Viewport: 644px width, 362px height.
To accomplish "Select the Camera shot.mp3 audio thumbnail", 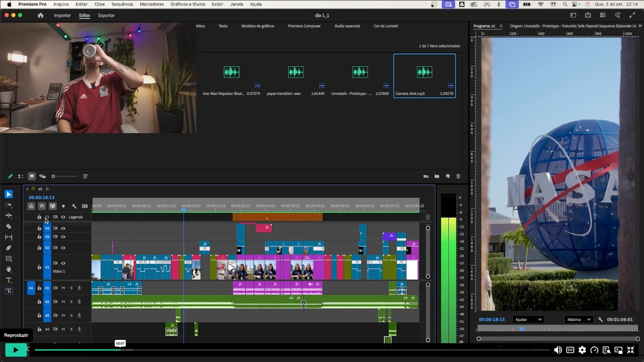I will coord(425,72).
